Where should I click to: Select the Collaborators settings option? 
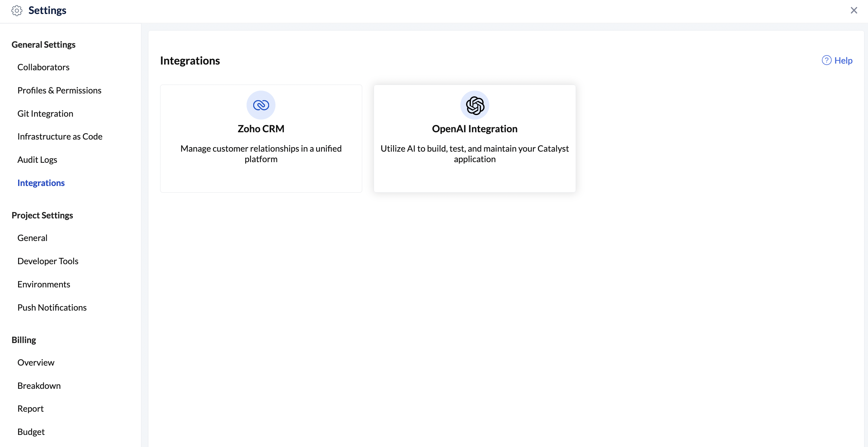43,67
